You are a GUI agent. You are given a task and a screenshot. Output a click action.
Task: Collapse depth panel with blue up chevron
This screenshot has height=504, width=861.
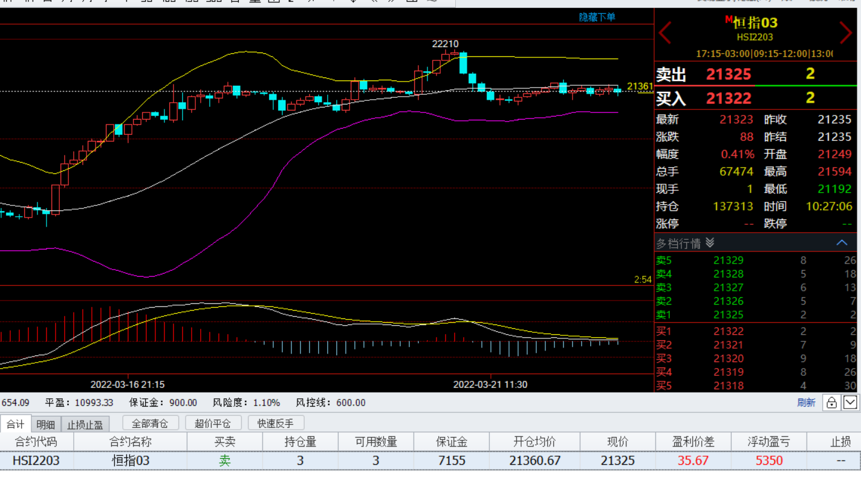(x=842, y=243)
